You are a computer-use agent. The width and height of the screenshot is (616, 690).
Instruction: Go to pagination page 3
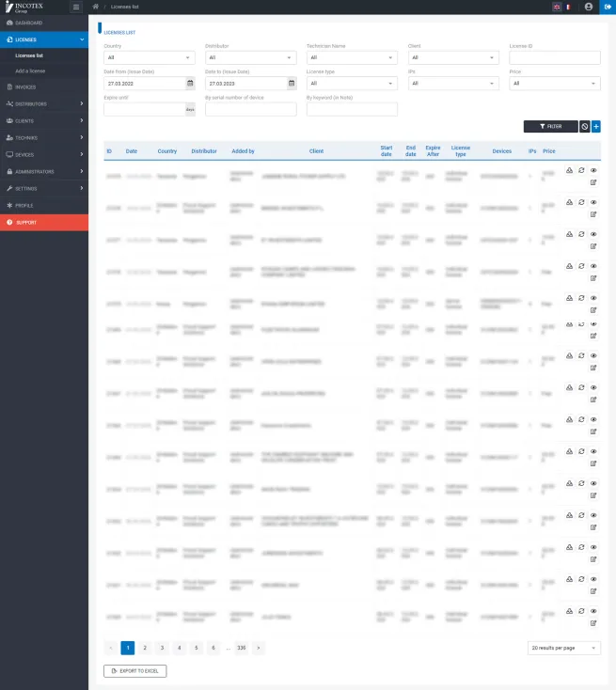pos(162,648)
